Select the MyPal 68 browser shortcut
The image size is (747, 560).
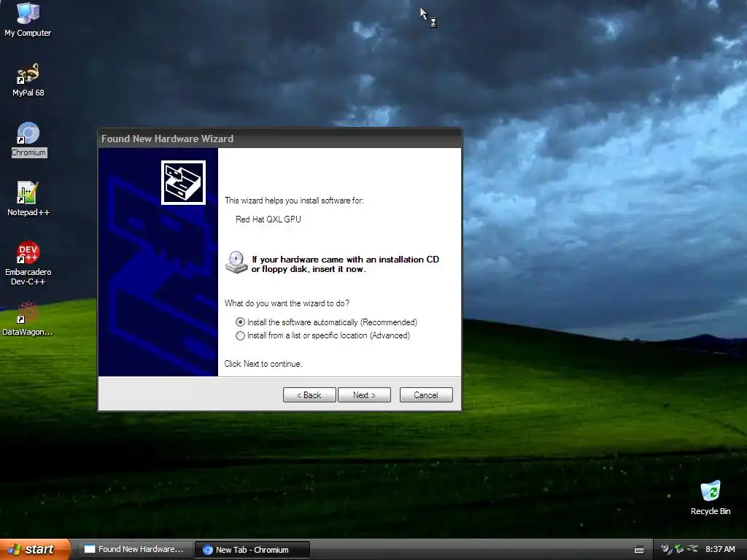pos(28,79)
